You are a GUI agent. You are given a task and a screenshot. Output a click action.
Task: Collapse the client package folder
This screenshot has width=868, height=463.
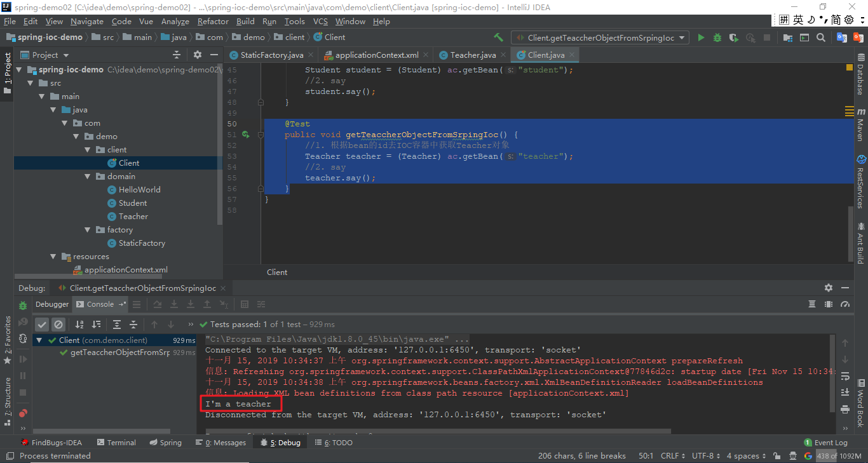pyautogui.click(x=89, y=150)
